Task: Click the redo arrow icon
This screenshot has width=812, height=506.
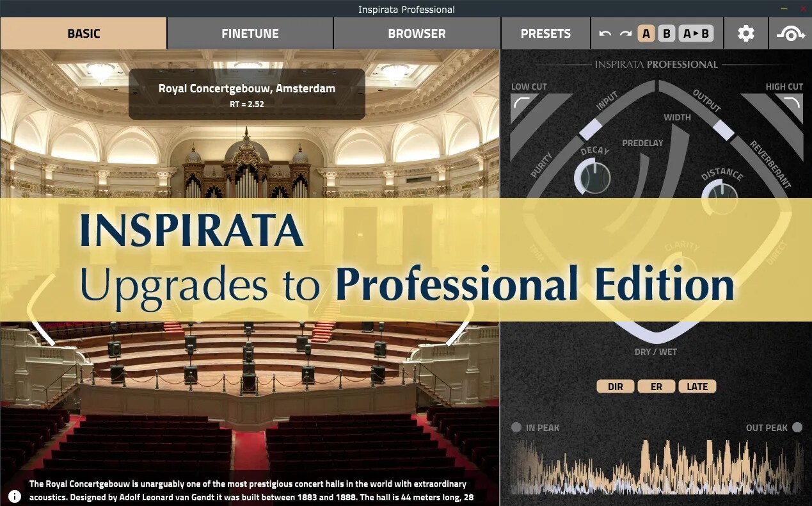Action: pyautogui.click(x=625, y=33)
